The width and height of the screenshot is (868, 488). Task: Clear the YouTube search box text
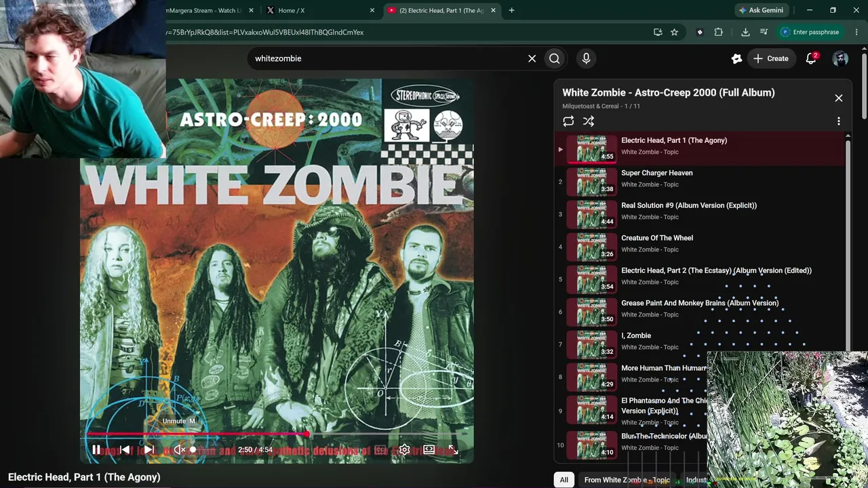(532, 58)
